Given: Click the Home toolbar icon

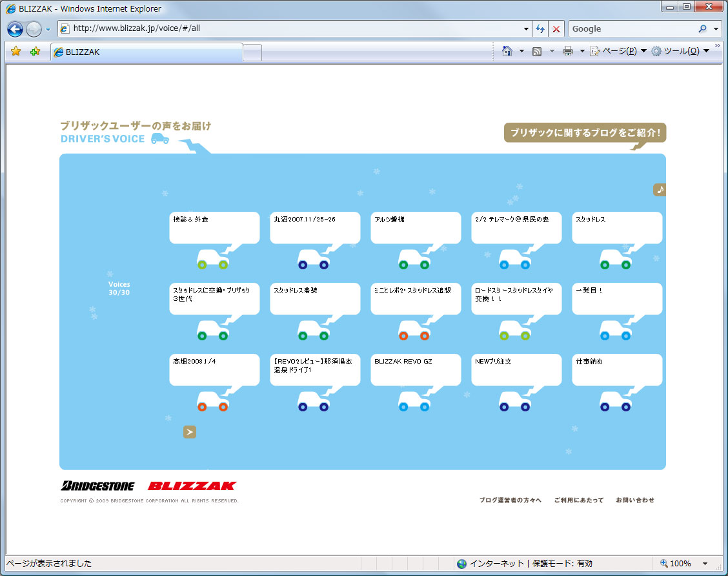Looking at the screenshot, I should point(507,51).
